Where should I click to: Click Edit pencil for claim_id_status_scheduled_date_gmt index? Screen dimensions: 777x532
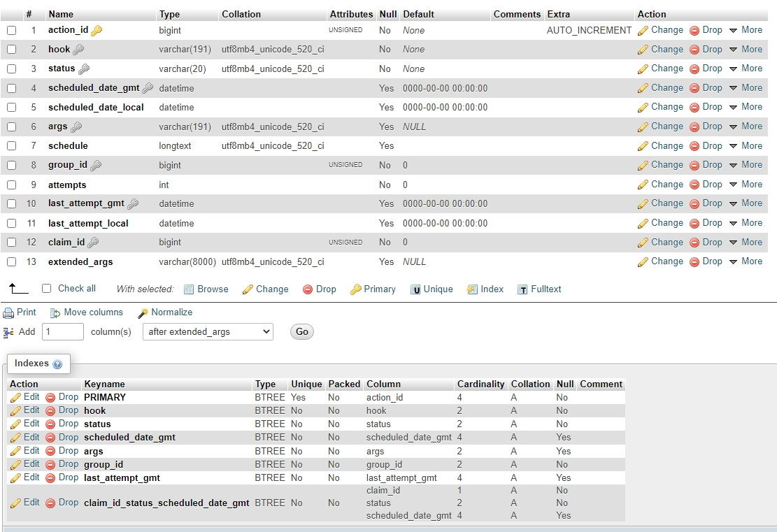[15, 503]
